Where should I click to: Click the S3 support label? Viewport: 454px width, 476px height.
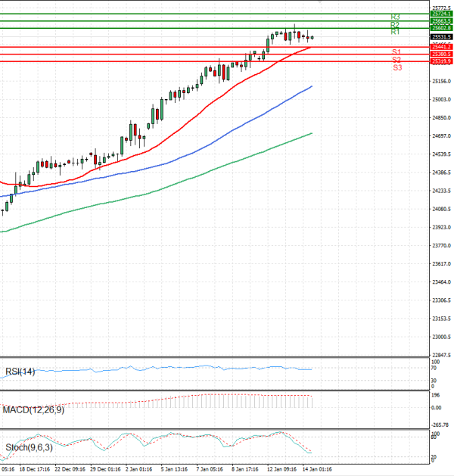pos(396,68)
